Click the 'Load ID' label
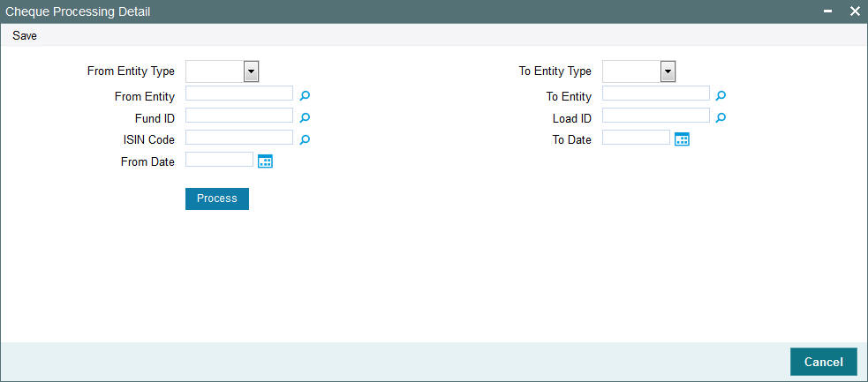 click(572, 118)
